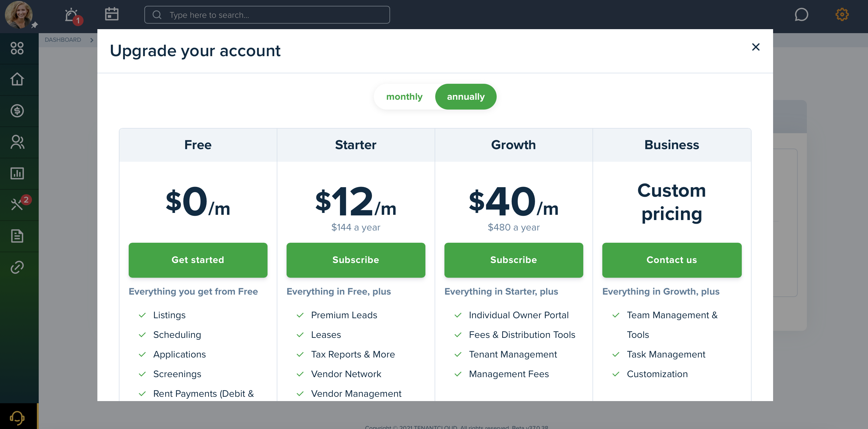
Task: Select the integrations link icon sidebar
Action: pyautogui.click(x=17, y=268)
